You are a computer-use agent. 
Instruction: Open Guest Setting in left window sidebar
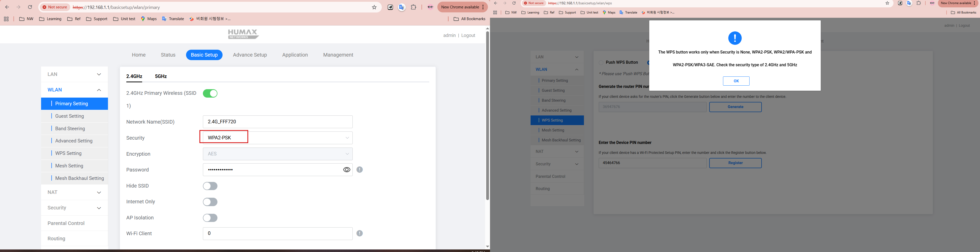tap(75, 116)
